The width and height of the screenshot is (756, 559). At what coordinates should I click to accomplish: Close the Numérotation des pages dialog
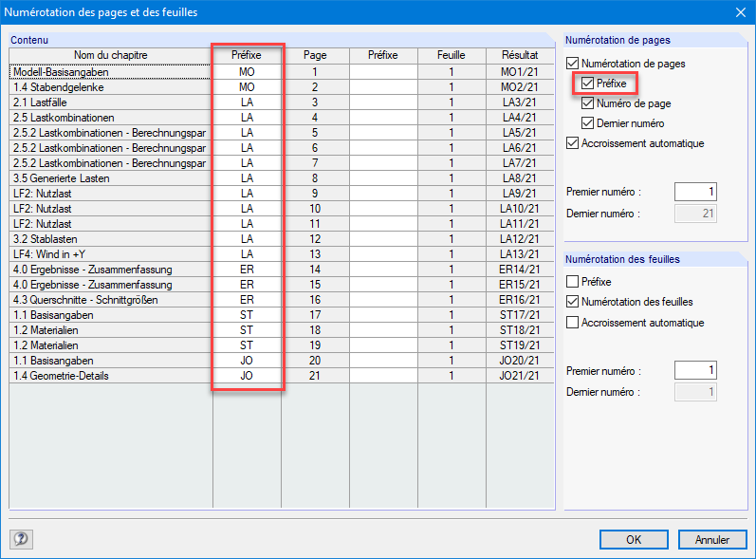point(741,12)
